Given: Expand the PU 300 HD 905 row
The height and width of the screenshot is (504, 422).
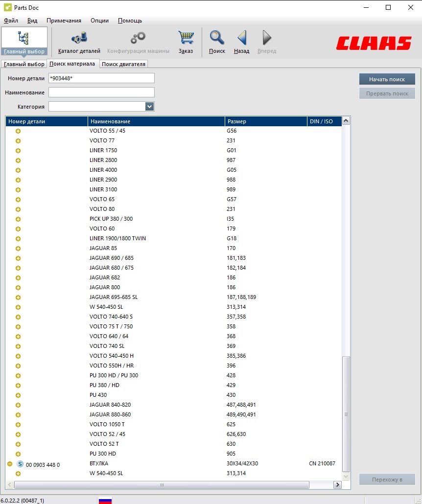Looking at the screenshot, I should (18, 454).
